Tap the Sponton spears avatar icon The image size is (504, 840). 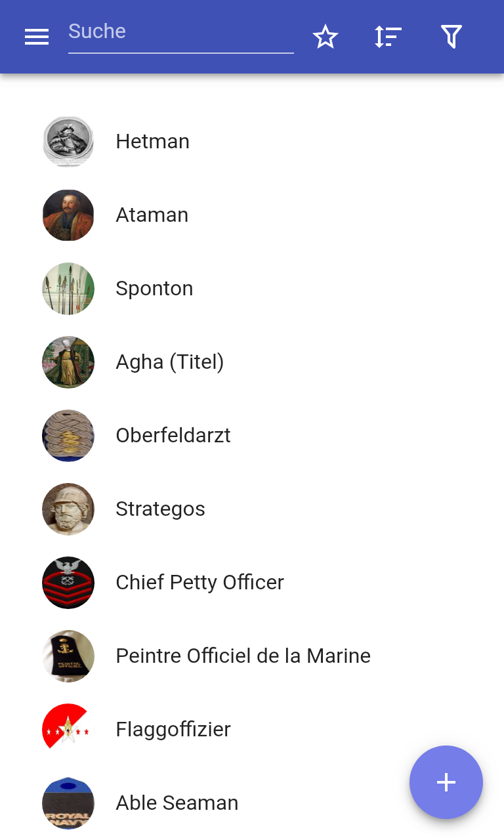click(68, 289)
